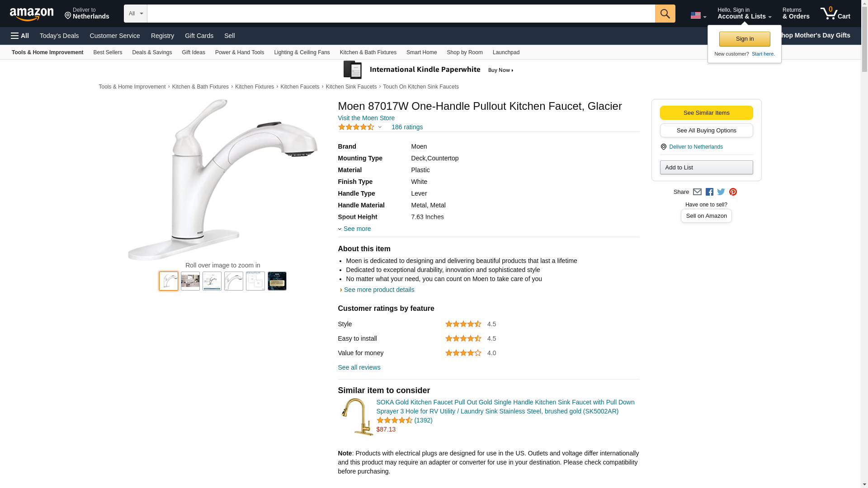
Task: Select Best Sellers subnav tab
Action: (x=108, y=52)
